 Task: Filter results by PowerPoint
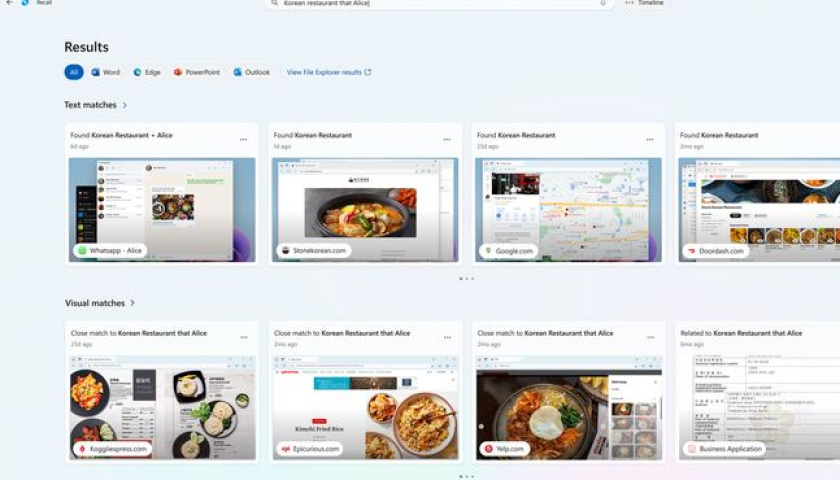click(x=196, y=72)
